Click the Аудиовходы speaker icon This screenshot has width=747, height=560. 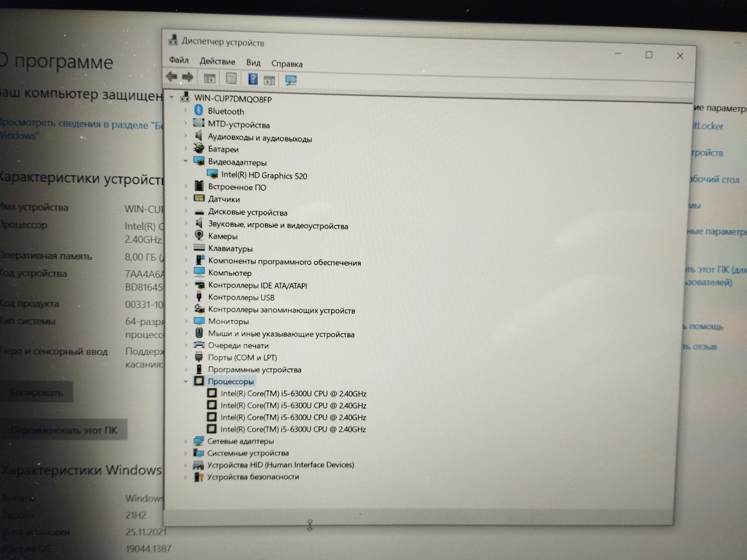pyautogui.click(x=199, y=136)
